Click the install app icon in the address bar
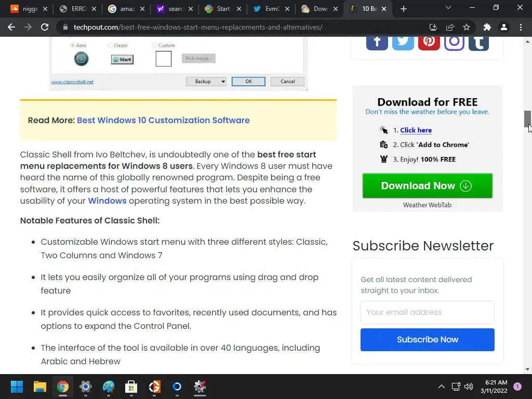Image resolution: width=532 pixels, height=399 pixels. pos(433,27)
